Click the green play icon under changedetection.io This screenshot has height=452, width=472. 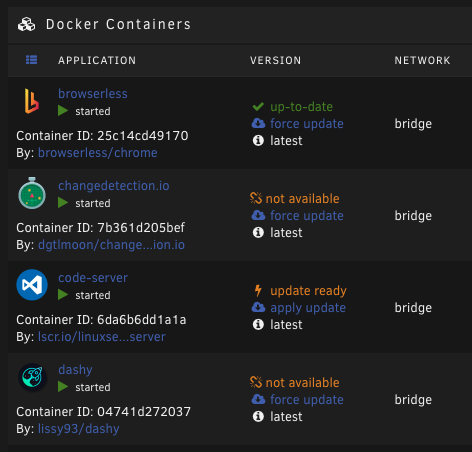pyautogui.click(x=63, y=203)
